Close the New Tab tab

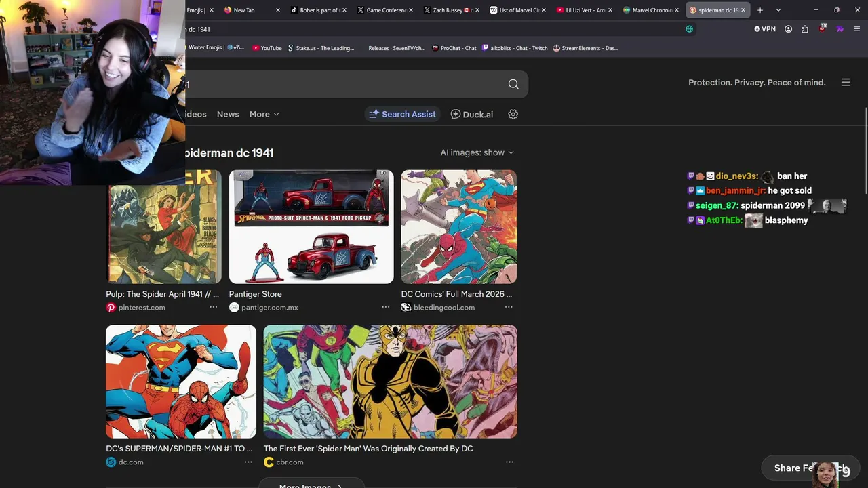click(278, 10)
